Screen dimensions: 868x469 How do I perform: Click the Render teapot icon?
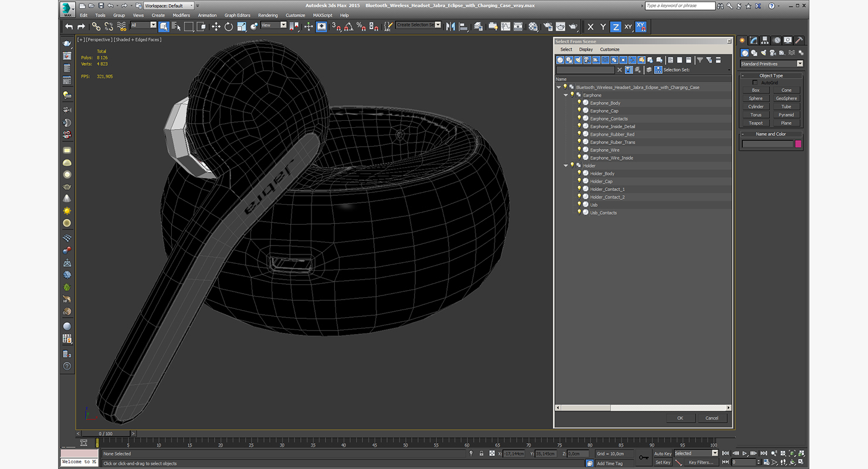[x=573, y=26]
